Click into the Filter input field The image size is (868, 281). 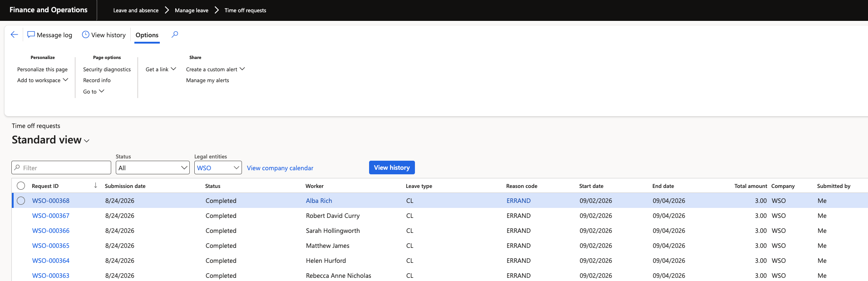click(x=61, y=168)
